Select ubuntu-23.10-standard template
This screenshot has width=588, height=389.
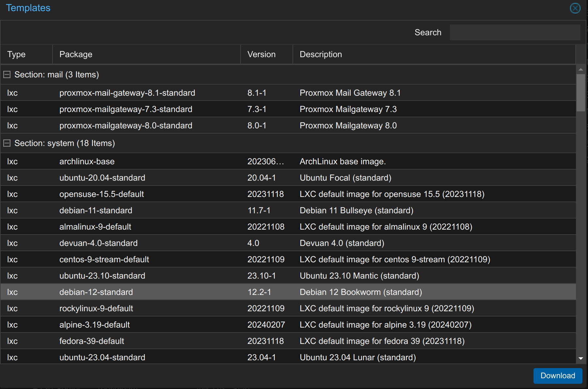click(x=288, y=276)
